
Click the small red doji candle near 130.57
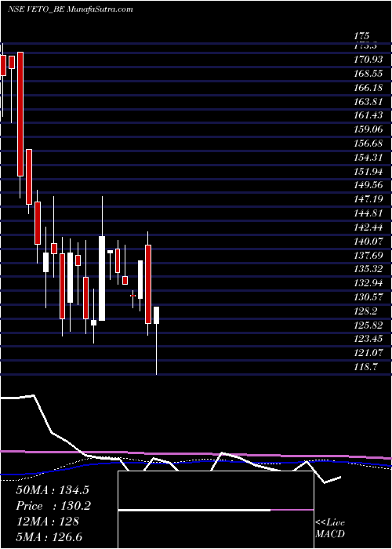coord(132,296)
